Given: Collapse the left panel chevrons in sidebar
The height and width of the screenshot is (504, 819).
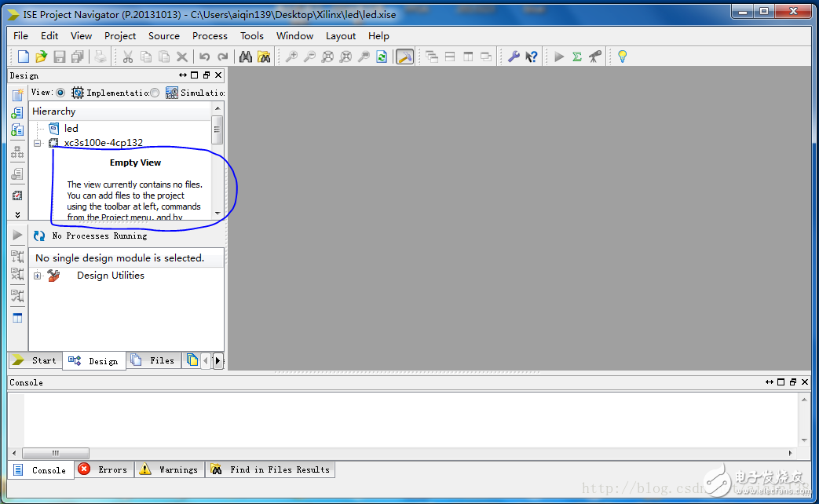Looking at the screenshot, I should [16, 214].
